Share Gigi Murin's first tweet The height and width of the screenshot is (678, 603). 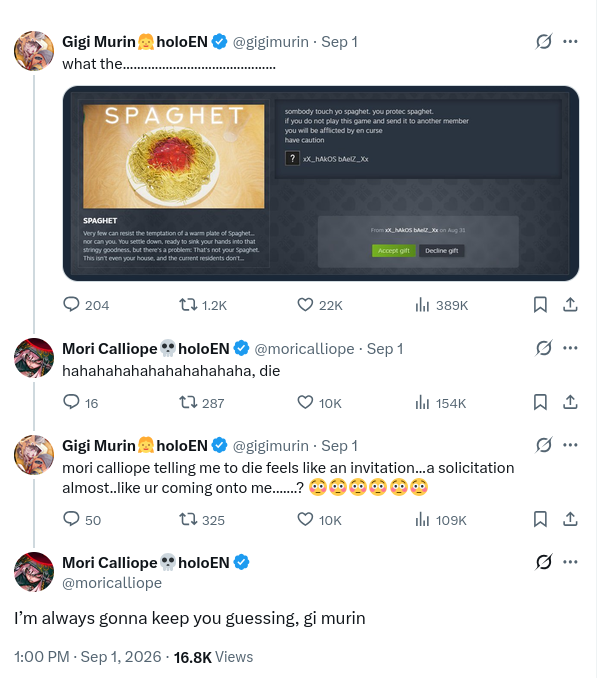tap(570, 305)
